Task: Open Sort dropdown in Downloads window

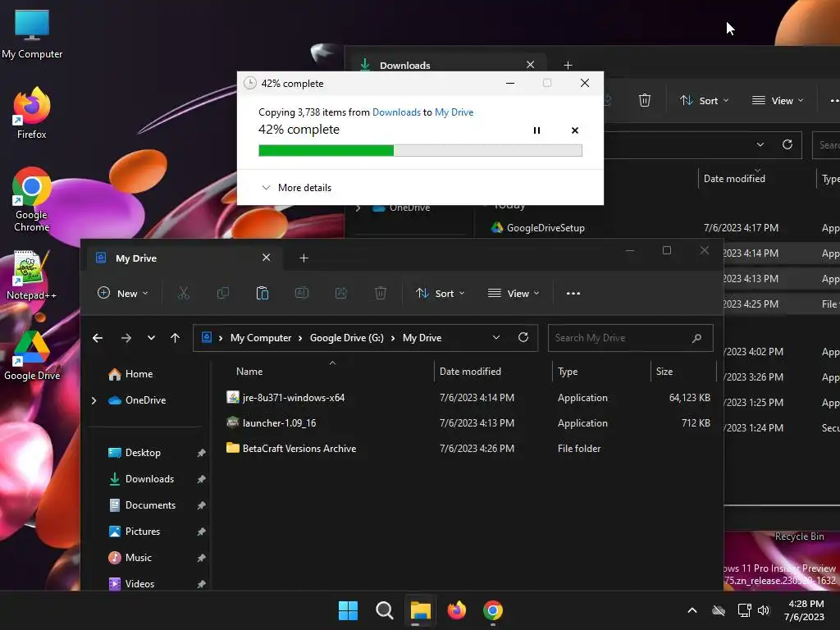Action: pos(704,100)
